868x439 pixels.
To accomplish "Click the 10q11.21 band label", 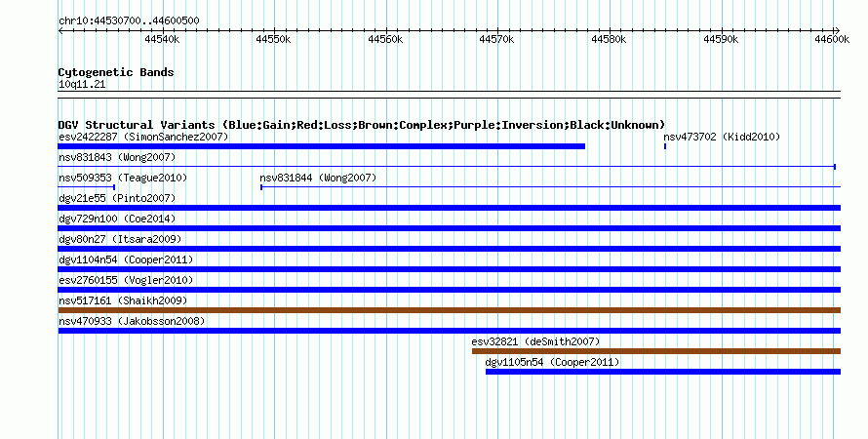I will tap(82, 84).
